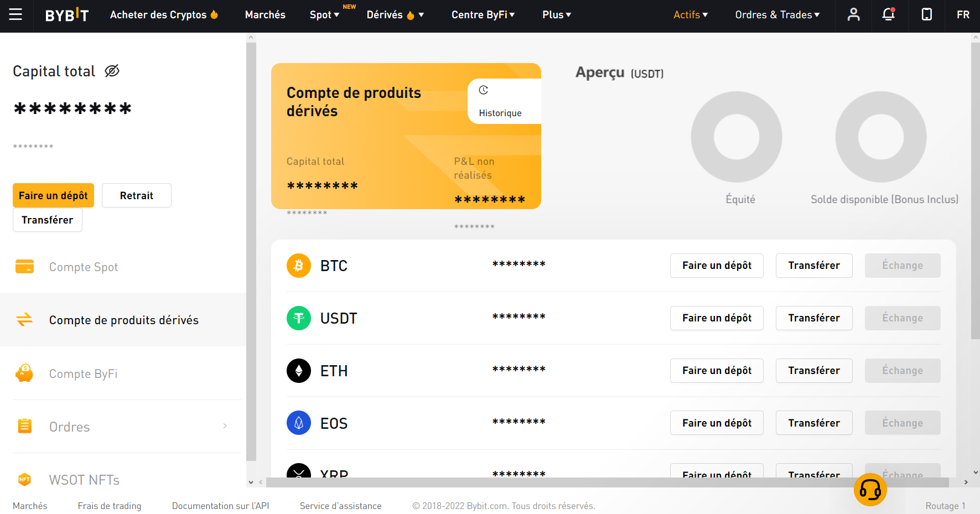Click the BTC coin icon

(x=299, y=266)
